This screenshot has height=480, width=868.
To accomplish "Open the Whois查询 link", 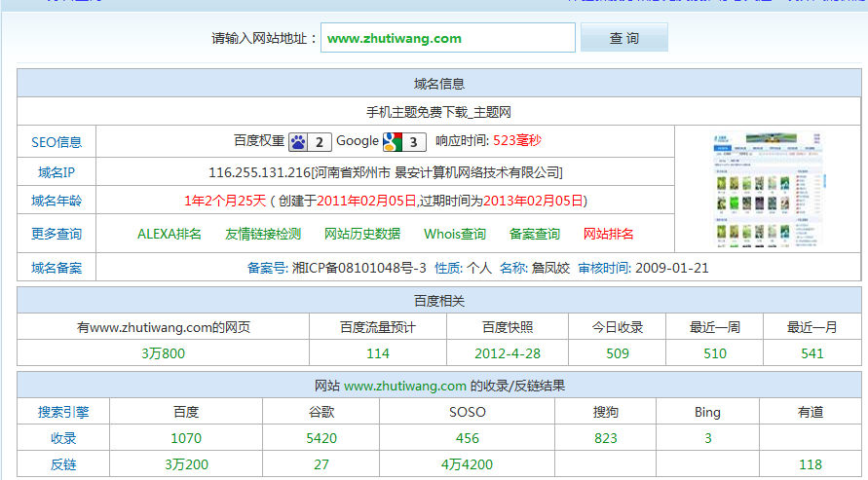I will pos(455,234).
